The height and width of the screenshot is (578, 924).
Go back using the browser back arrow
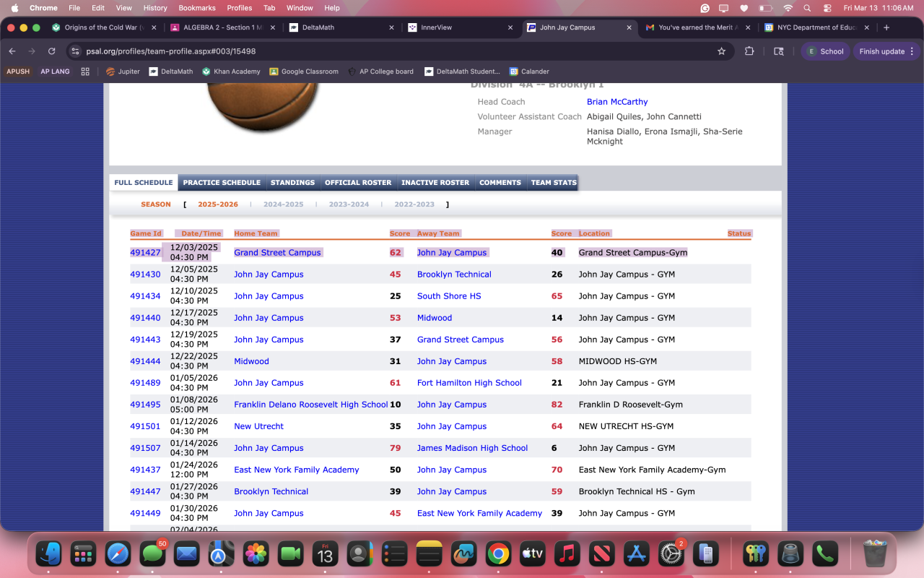pos(12,51)
